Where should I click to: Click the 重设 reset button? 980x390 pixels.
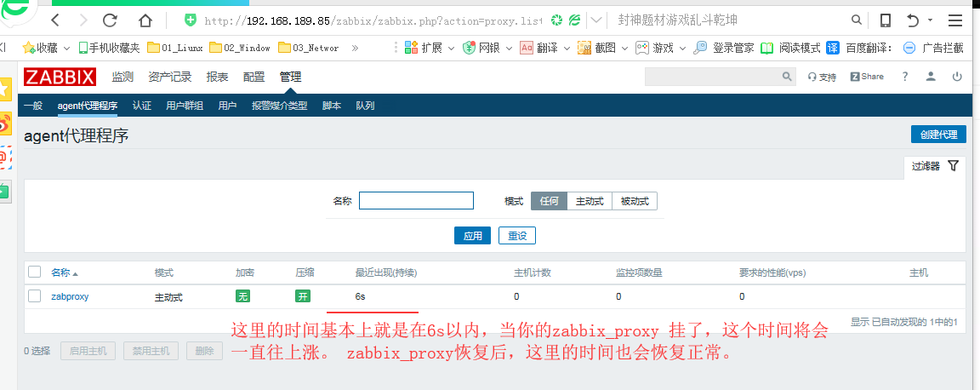point(517,236)
